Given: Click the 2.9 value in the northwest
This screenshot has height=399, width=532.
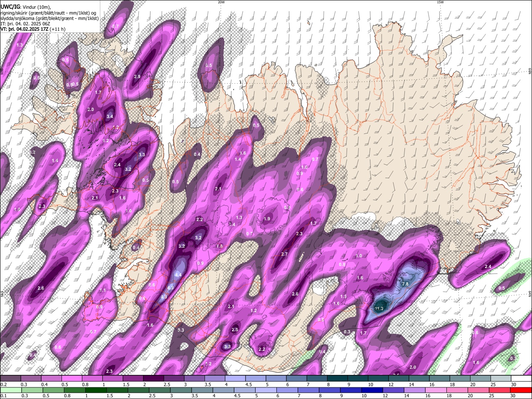Looking at the screenshot, I should point(137,76).
